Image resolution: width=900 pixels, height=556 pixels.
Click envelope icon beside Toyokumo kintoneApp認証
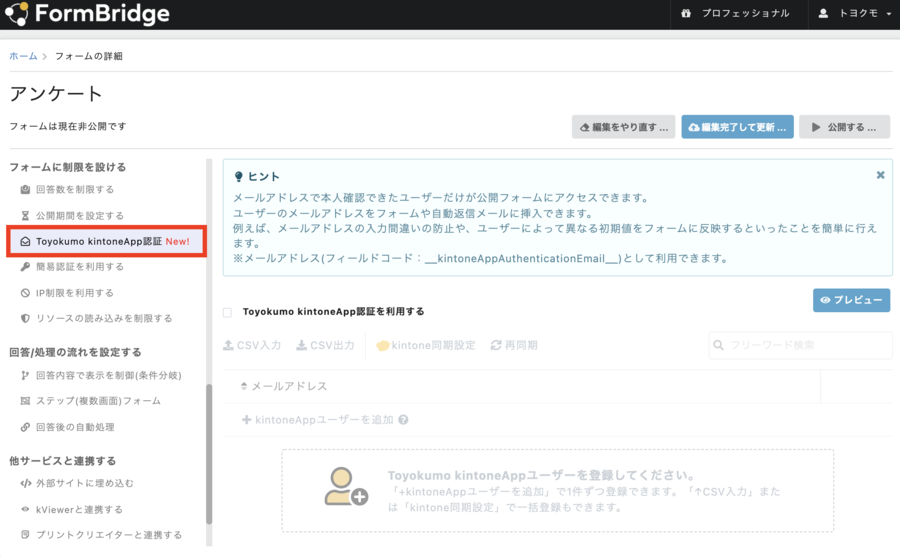[x=25, y=242]
